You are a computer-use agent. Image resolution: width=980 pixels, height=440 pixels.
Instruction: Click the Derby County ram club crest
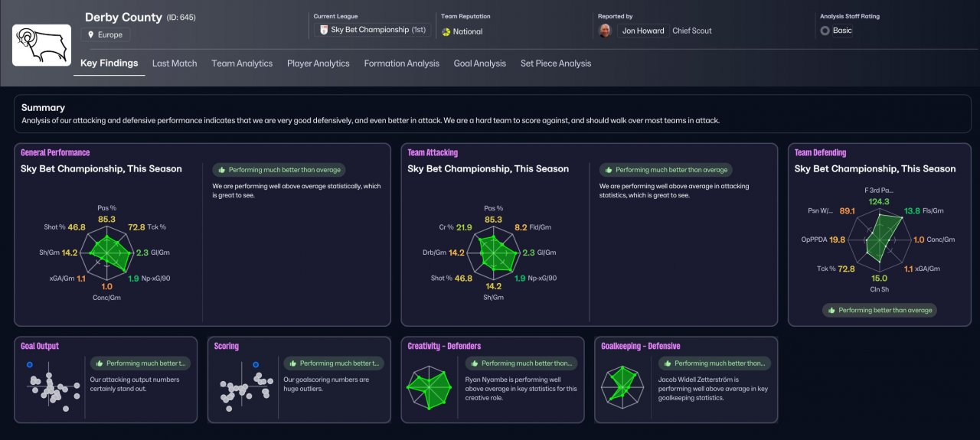coord(41,44)
